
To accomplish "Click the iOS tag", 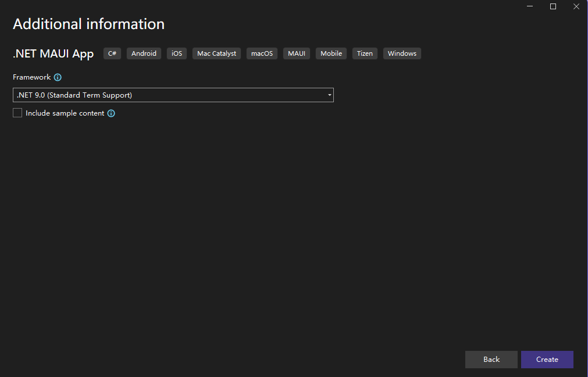I will [x=177, y=53].
